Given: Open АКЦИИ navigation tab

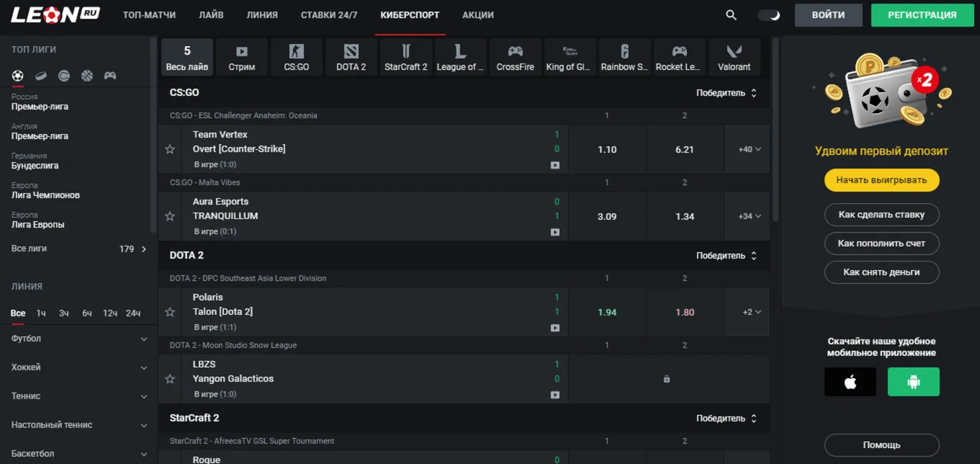Looking at the screenshot, I should [478, 15].
